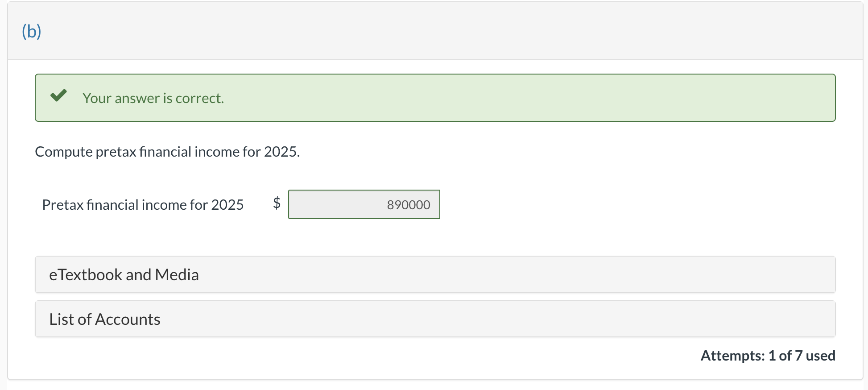Select the value 890000 in the field
The height and width of the screenshot is (390, 868).
tap(408, 205)
